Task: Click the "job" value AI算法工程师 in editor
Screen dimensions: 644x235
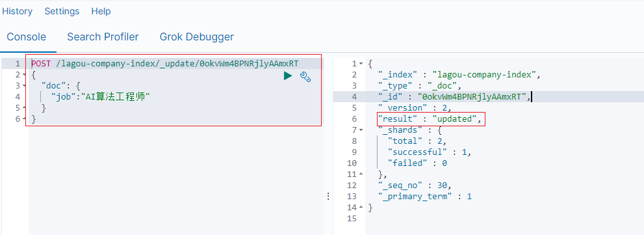Action: 116,97
